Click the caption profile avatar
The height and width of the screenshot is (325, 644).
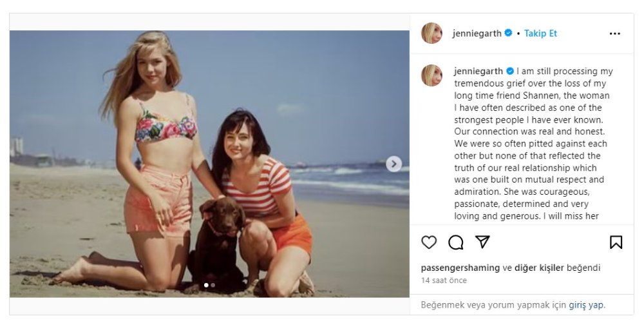[x=431, y=75]
